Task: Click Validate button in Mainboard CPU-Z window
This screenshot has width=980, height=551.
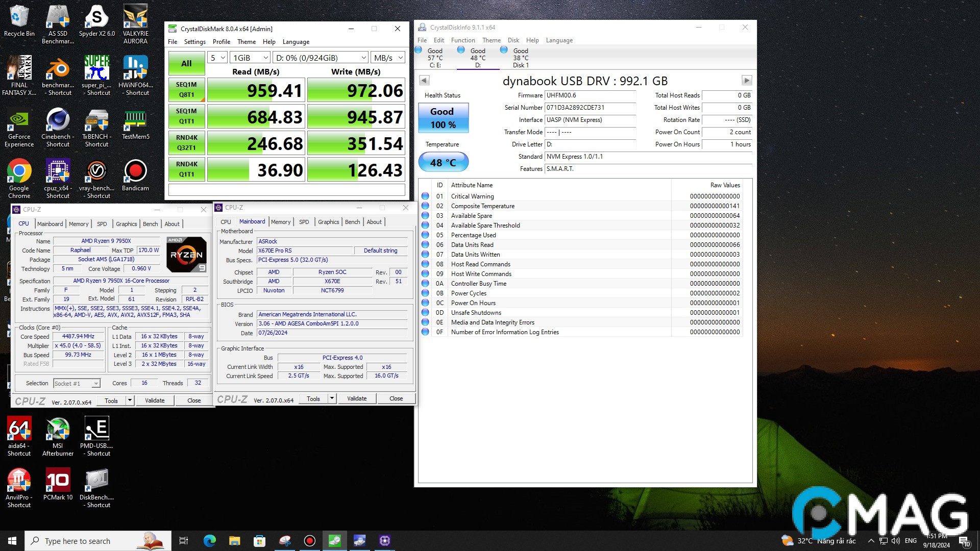Action: (356, 398)
